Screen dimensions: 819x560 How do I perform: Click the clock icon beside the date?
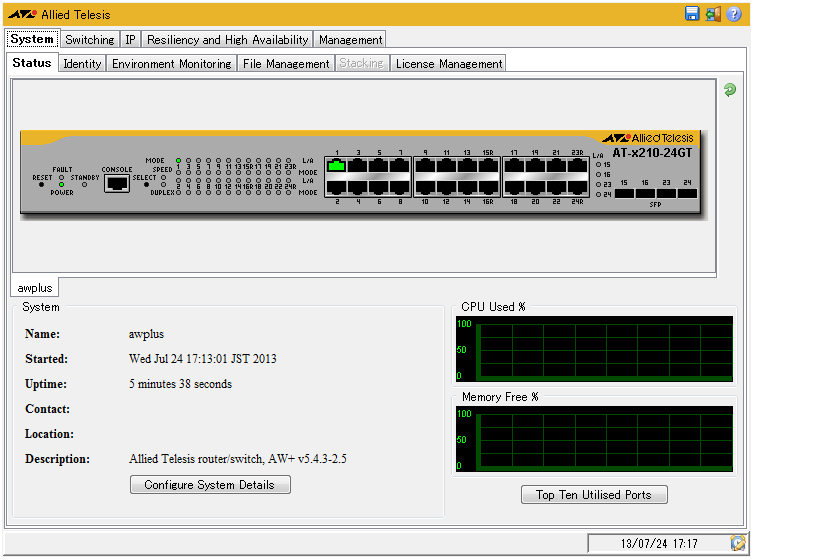click(x=738, y=543)
